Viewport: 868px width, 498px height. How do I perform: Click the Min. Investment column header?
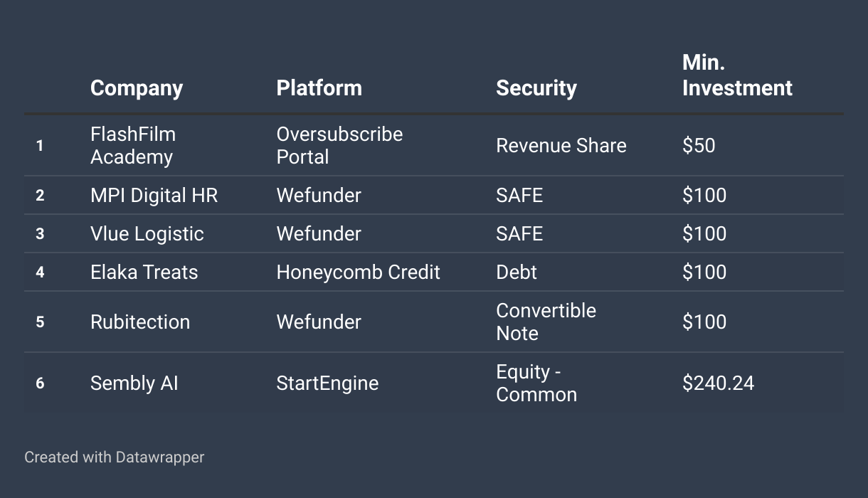[737, 75]
